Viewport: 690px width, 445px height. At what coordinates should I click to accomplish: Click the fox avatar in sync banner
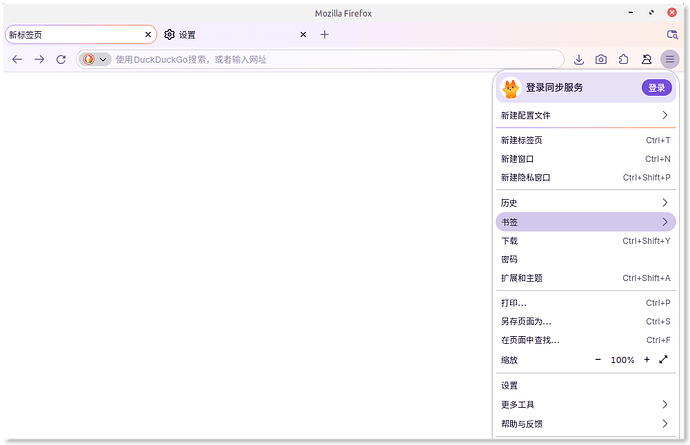tap(511, 88)
